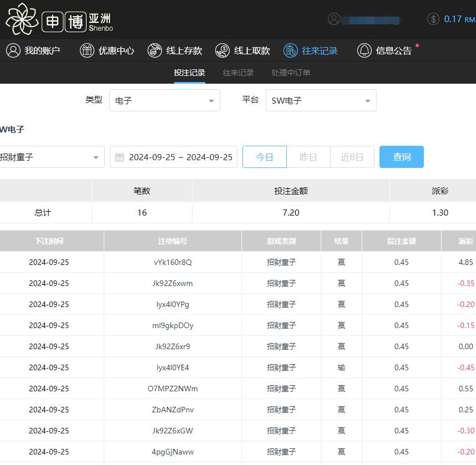Click the 往来记录 records icon
Image resolution: width=476 pixels, height=465 pixels.
[290, 50]
